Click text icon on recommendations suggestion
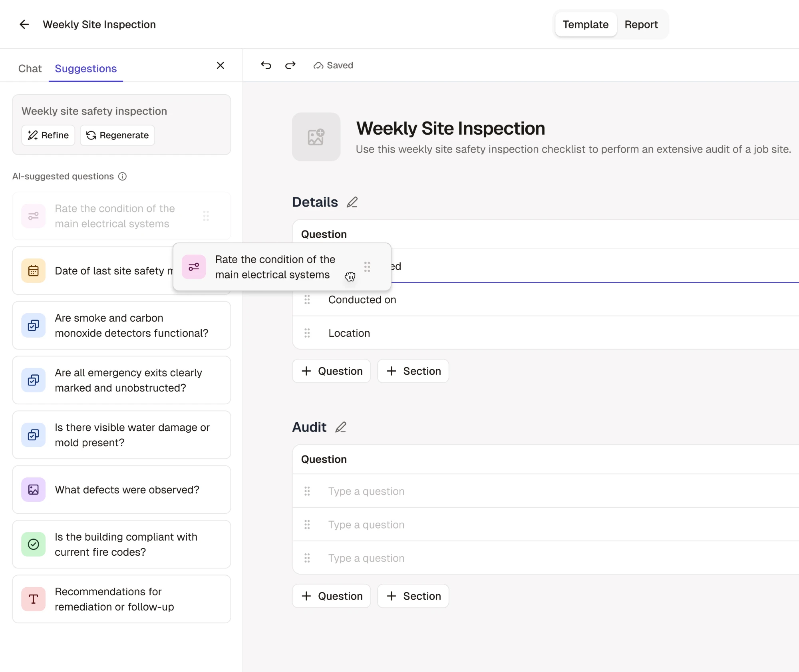 (34, 599)
